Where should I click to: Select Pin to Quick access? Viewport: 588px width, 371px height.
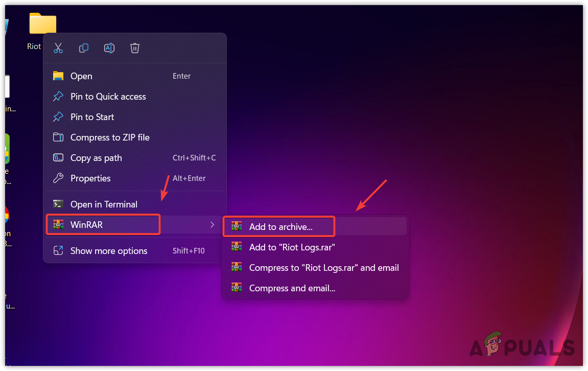click(108, 96)
